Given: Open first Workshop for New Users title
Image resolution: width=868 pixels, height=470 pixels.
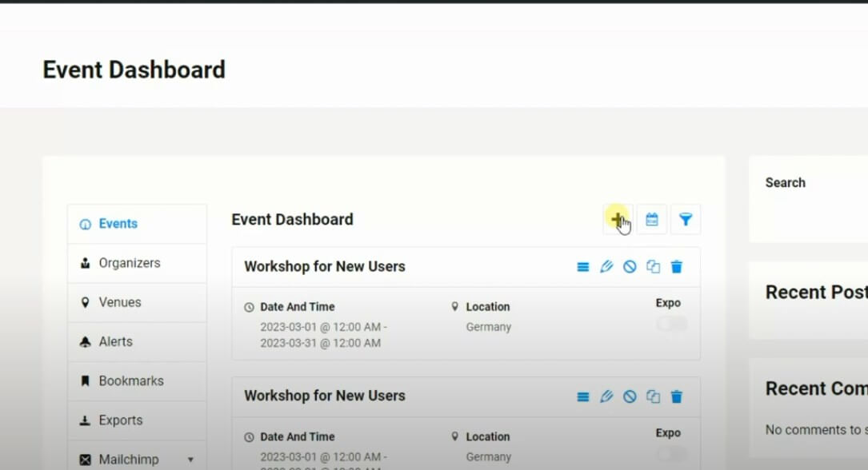Looking at the screenshot, I should coord(325,266).
